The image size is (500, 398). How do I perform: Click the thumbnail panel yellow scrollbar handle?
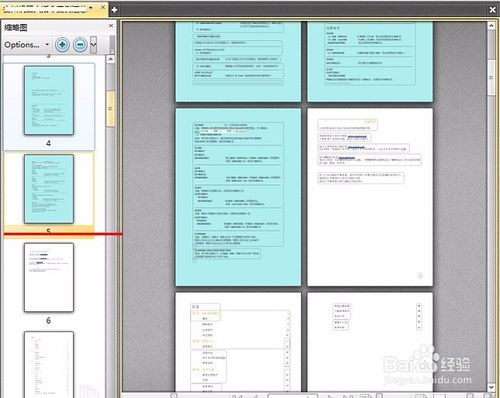(x=110, y=109)
